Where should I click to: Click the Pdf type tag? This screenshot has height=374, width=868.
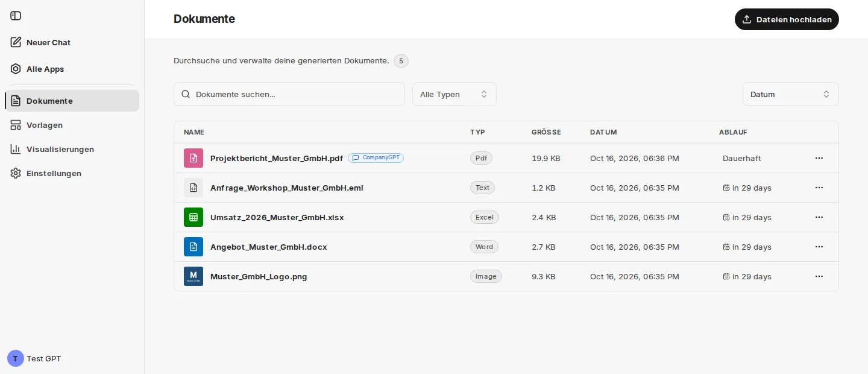click(x=481, y=158)
